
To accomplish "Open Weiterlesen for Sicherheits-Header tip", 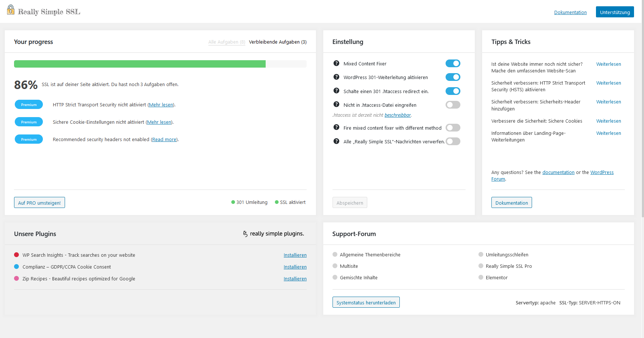I will 609,102.
